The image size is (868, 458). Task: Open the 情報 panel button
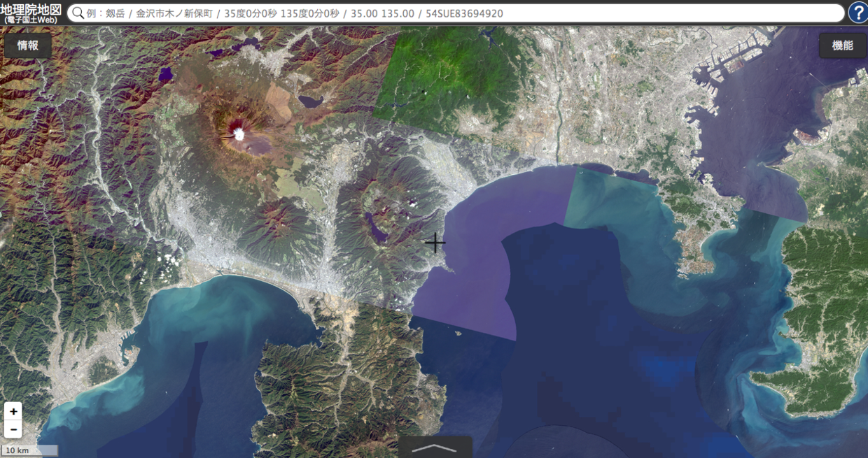28,45
